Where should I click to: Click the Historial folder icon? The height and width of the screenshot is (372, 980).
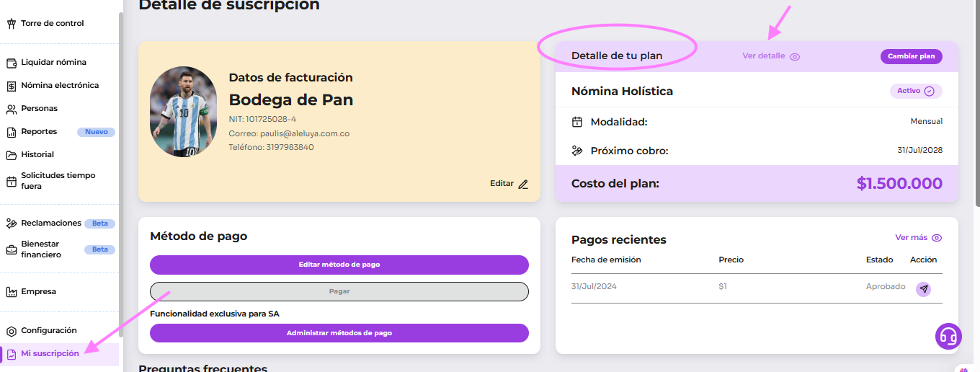pyautogui.click(x=12, y=155)
